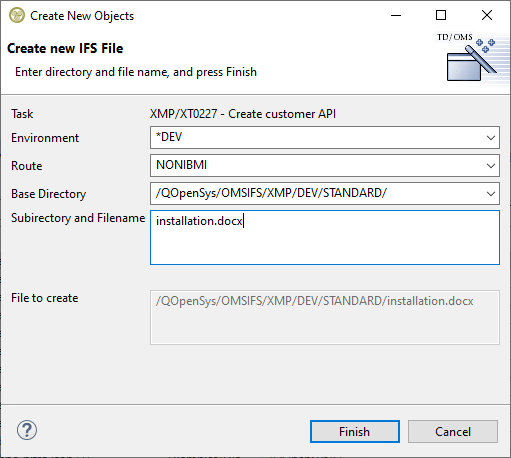The height and width of the screenshot is (458, 511).
Task: Expand the Environment dropdown arrow
Action: (x=490, y=138)
